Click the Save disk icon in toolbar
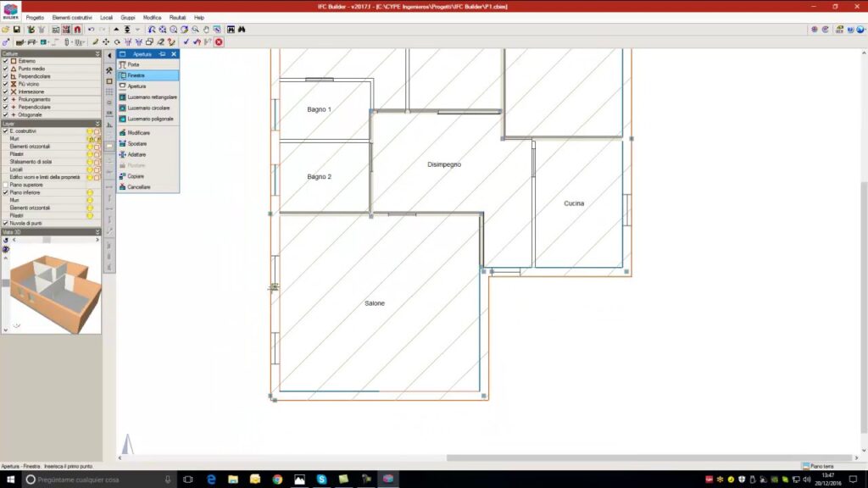Screen dimensions: 868x488 point(16,30)
